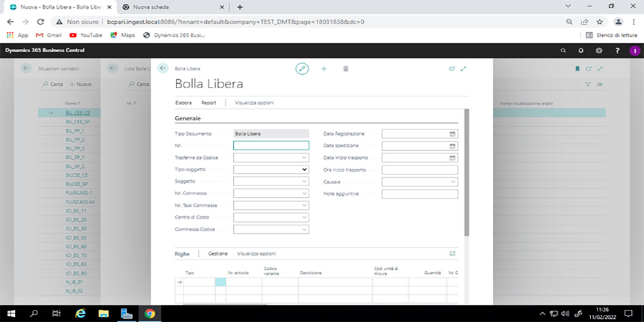Open card in new window icon
This screenshot has width=644, height=322.
tap(451, 69)
